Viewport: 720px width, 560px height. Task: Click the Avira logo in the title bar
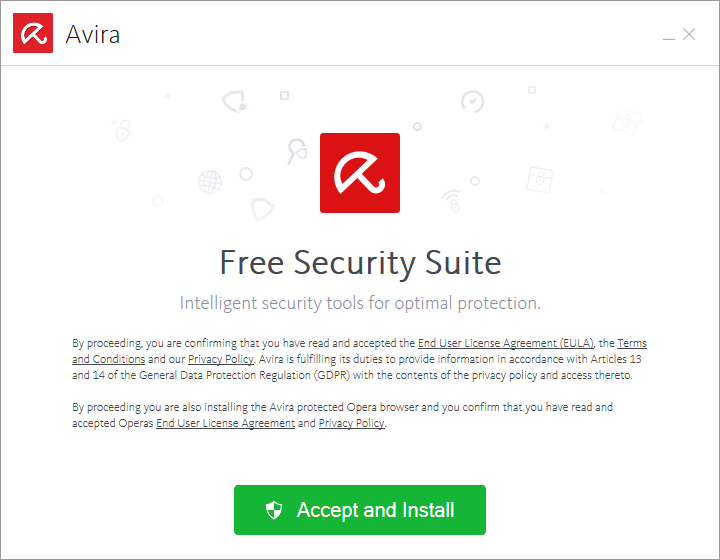click(33, 33)
